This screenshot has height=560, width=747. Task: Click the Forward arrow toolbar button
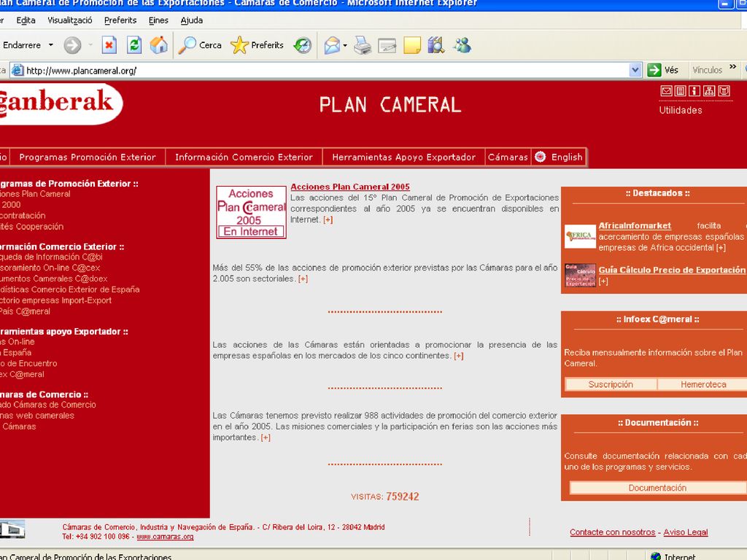[x=72, y=45]
